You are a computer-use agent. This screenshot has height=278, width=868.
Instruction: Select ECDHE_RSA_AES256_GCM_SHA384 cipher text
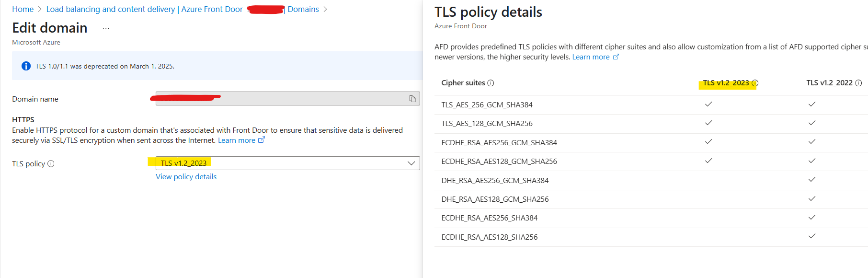tap(499, 143)
